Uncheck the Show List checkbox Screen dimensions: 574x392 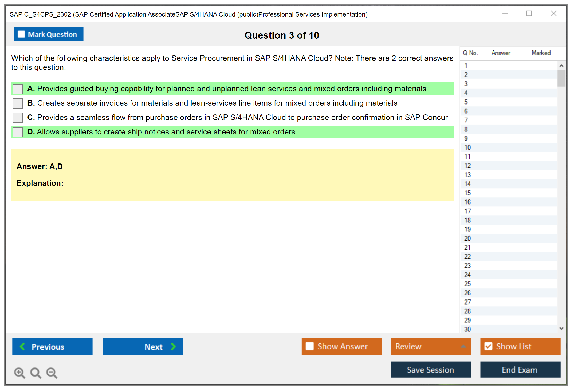(488, 346)
